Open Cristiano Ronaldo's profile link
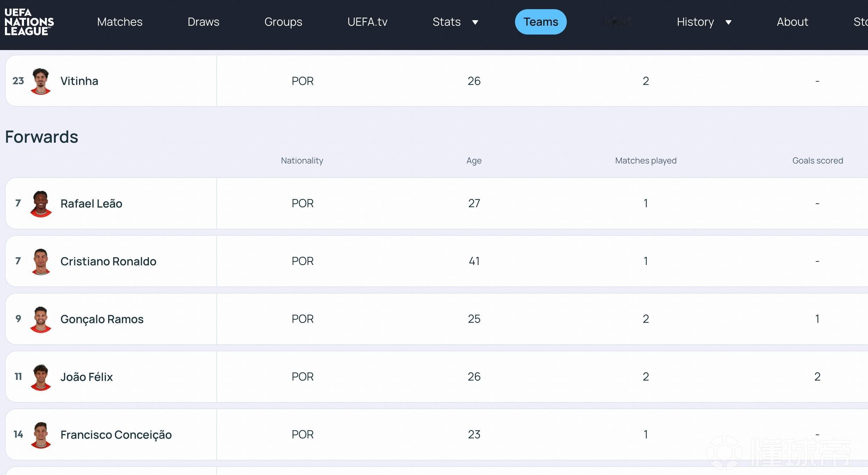868x475 pixels. 108,261
